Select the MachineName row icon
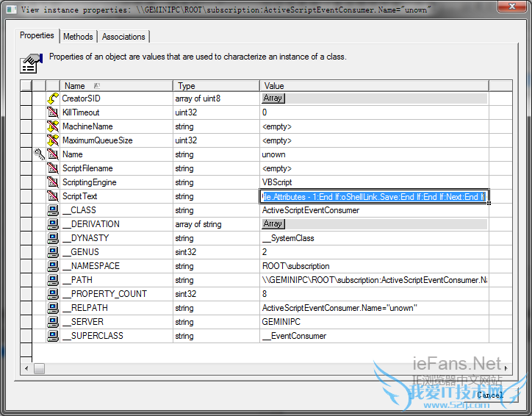The width and height of the screenshot is (532, 416). click(x=53, y=126)
